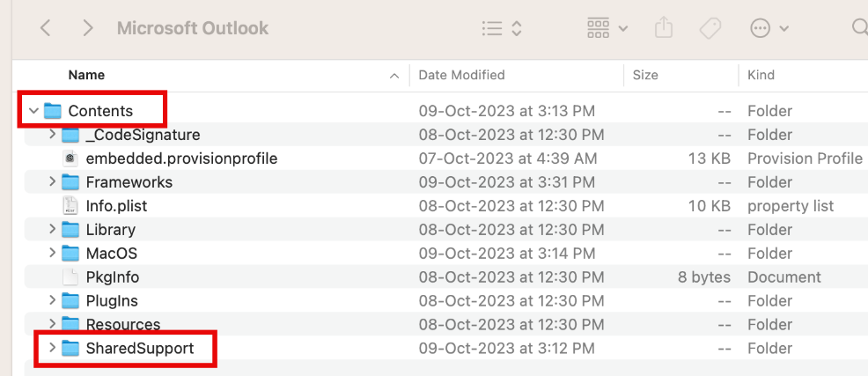Open the ellipsis Action menu

[x=769, y=28]
